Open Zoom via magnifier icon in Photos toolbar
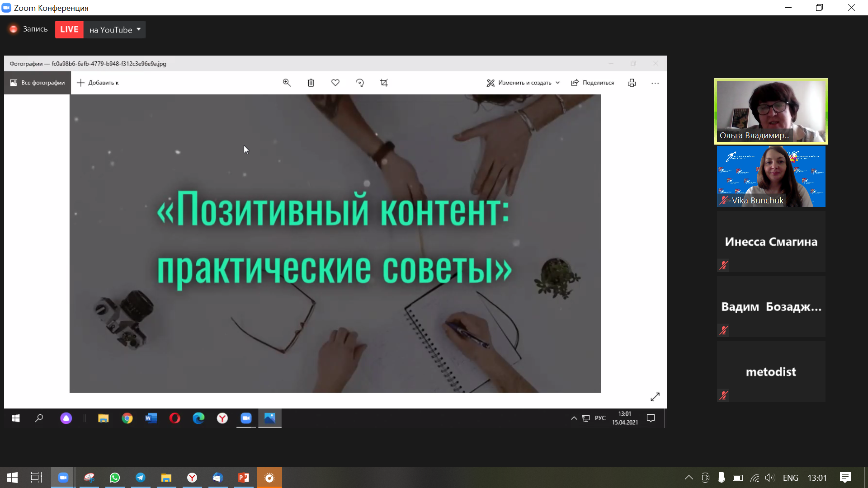This screenshot has width=868, height=488. [287, 83]
